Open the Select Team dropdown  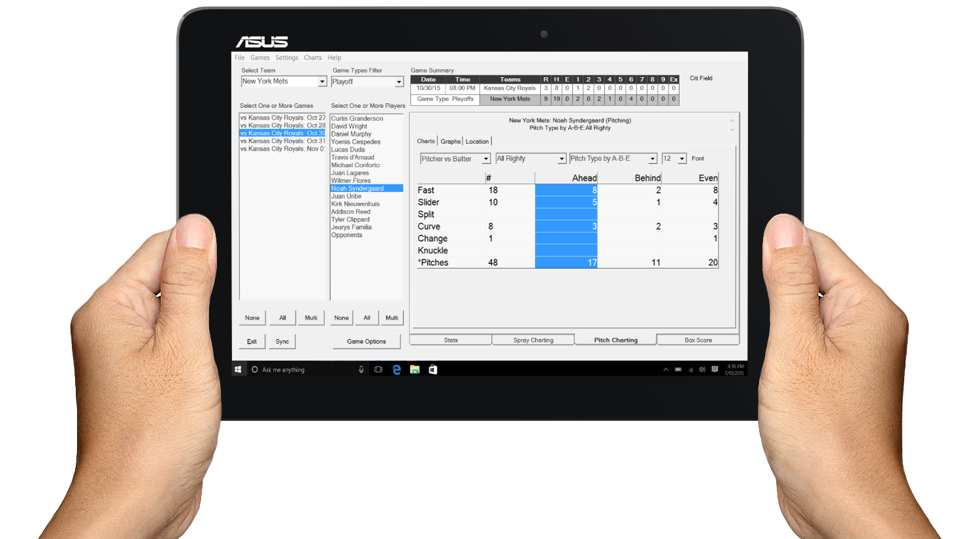tap(322, 82)
